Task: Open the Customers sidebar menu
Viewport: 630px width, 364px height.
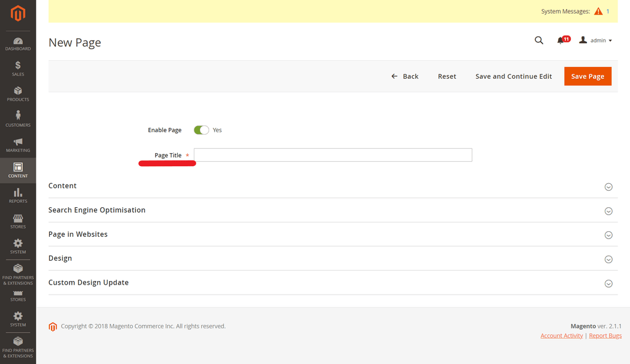Action: (x=18, y=119)
